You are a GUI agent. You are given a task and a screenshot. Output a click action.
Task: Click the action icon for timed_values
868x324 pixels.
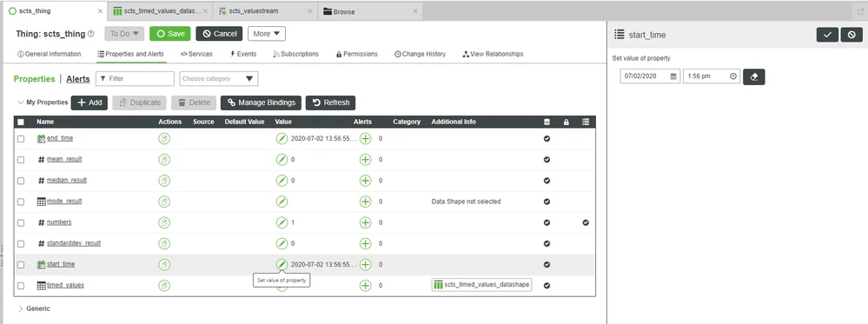coord(164,286)
